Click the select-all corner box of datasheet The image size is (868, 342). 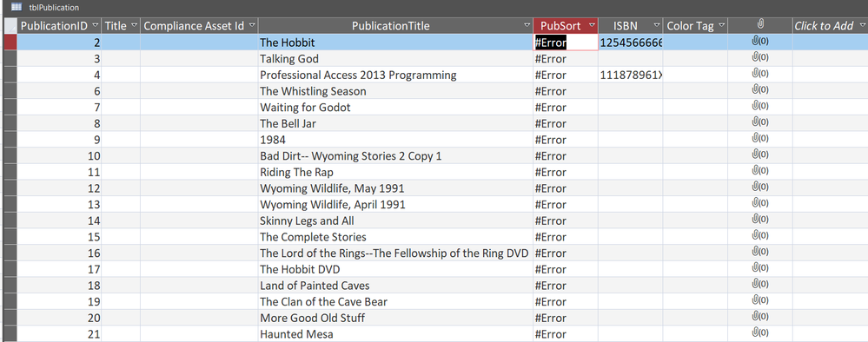[x=10, y=25]
